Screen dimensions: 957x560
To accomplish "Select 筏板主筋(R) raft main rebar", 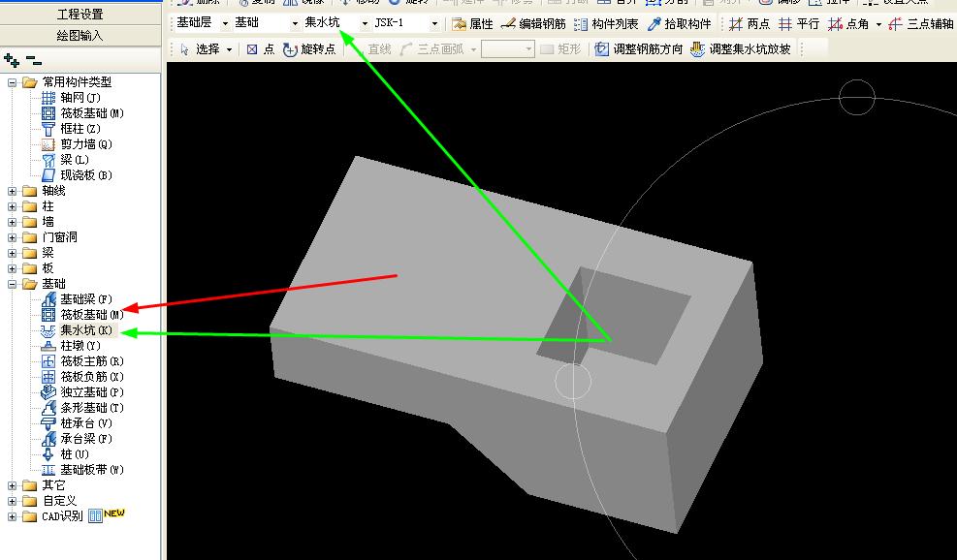I will [83, 361].
